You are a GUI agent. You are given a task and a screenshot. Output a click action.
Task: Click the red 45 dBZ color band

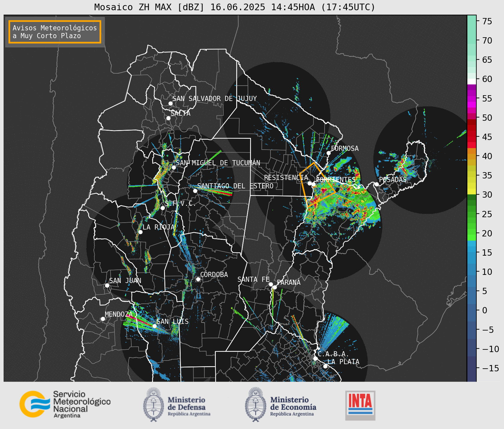pyautogui.click(x=472, y=139)
